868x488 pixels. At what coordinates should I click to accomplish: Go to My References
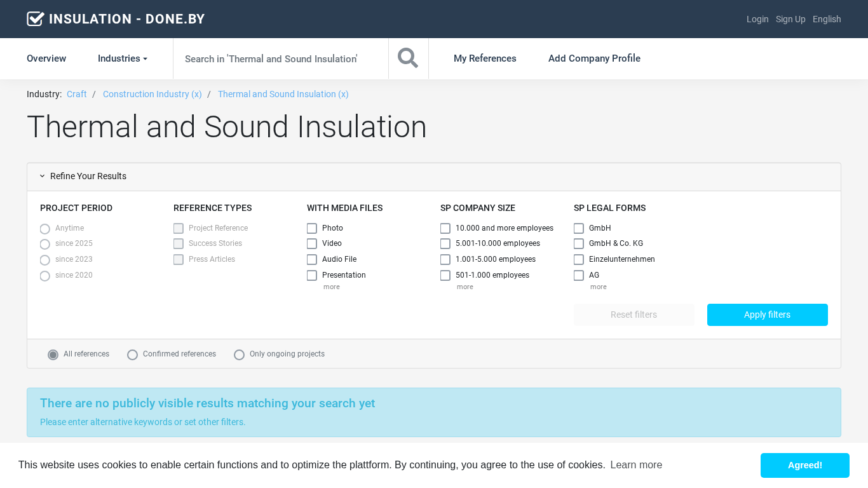coord(485,58)
